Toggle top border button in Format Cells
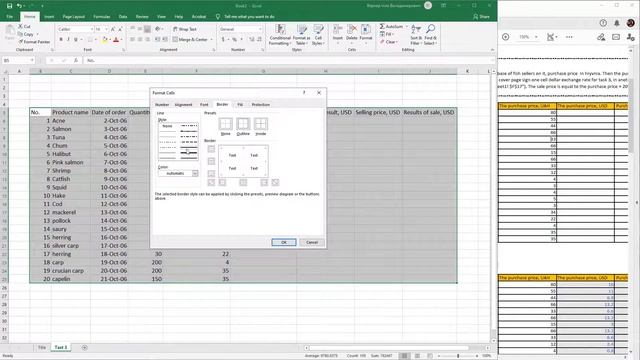Screen dimensions: 640x360 (211, 149)
